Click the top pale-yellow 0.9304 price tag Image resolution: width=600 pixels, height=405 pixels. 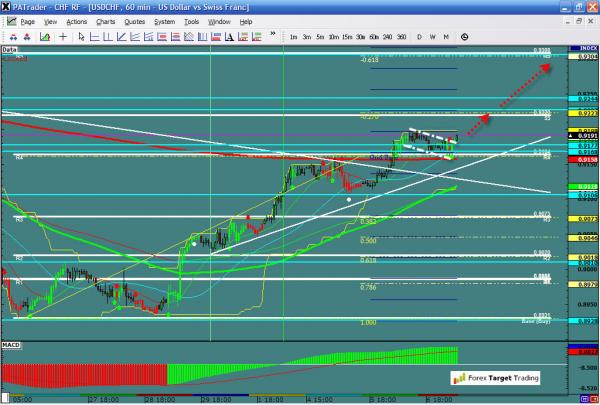584,57
